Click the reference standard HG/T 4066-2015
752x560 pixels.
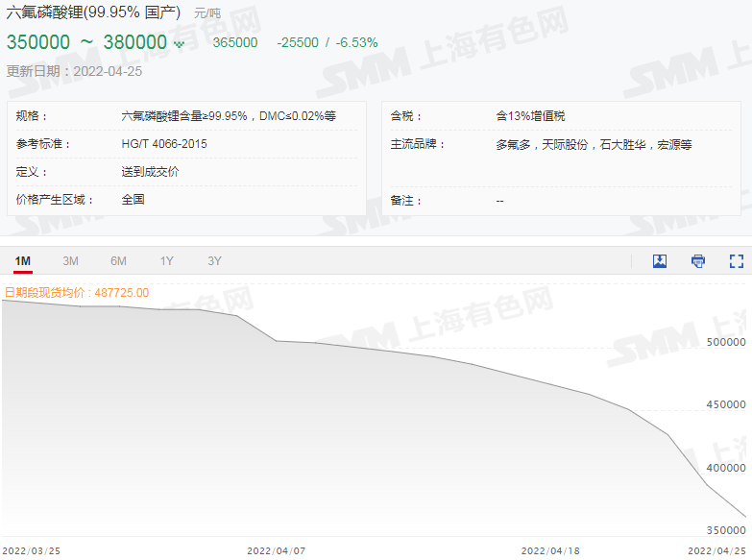pos(164,144)
